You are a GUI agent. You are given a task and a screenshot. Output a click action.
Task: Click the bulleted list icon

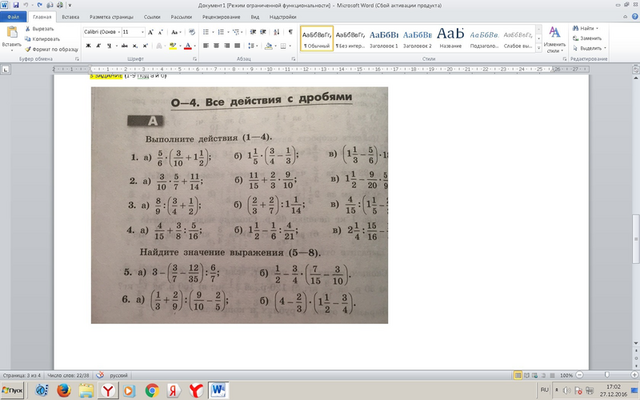pyautogui.click(x=206, y=32)
